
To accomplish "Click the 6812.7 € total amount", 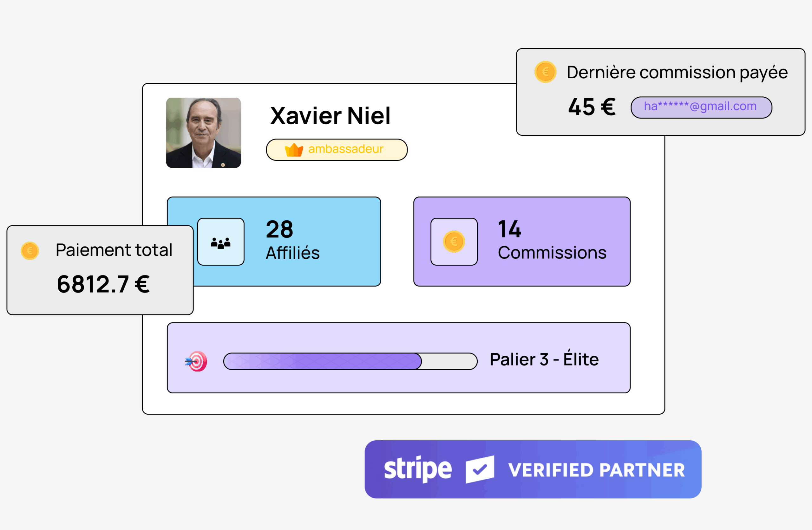I will tap(103, 284).
